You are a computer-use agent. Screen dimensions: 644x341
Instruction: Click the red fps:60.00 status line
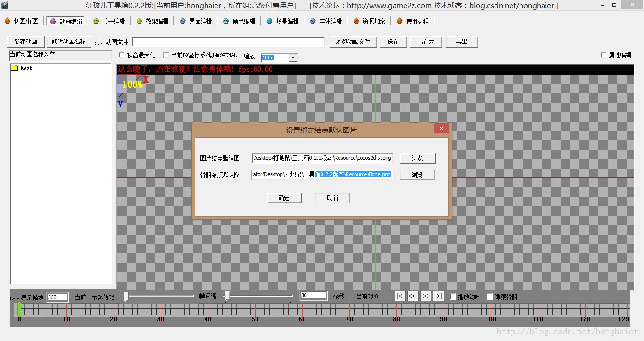coord(195,69)
